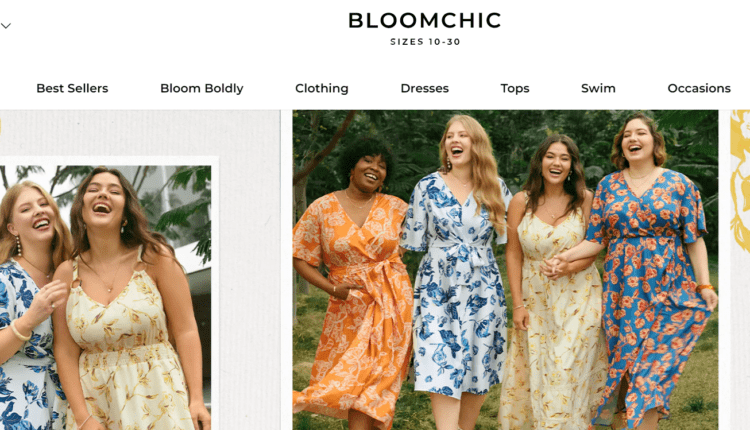The width and height of the screenshot is (750, 430).
Task: Expand the chevron arrow at top left
Action: click(x=6, y=25)
